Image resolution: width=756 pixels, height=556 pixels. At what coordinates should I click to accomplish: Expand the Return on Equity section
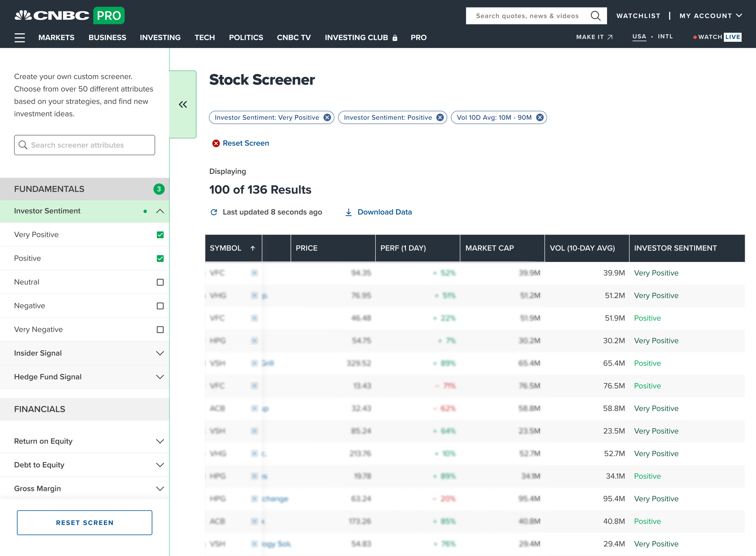pyautogui.click(x=160, y=441)
